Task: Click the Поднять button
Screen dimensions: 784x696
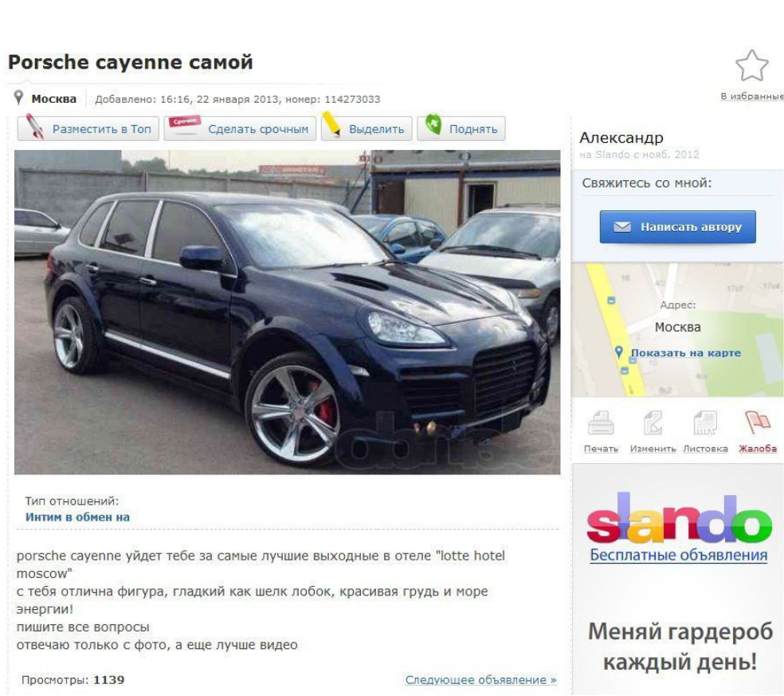Action: point(461,128)
